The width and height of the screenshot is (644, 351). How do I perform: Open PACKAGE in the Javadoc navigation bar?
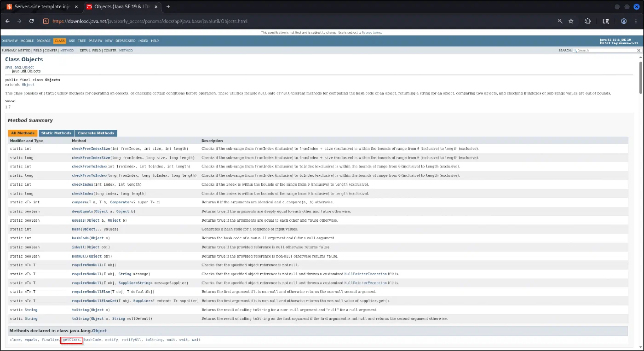click(44, 41)
